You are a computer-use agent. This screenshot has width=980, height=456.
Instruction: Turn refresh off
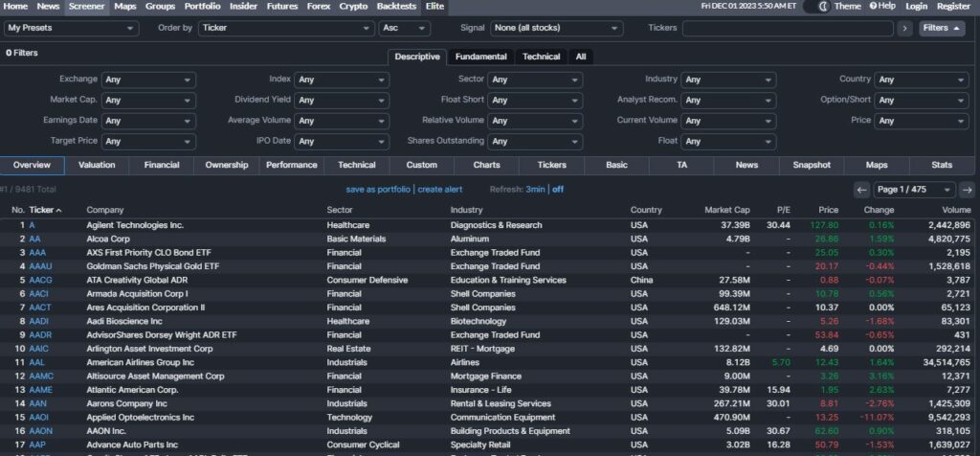pos(558,190)
